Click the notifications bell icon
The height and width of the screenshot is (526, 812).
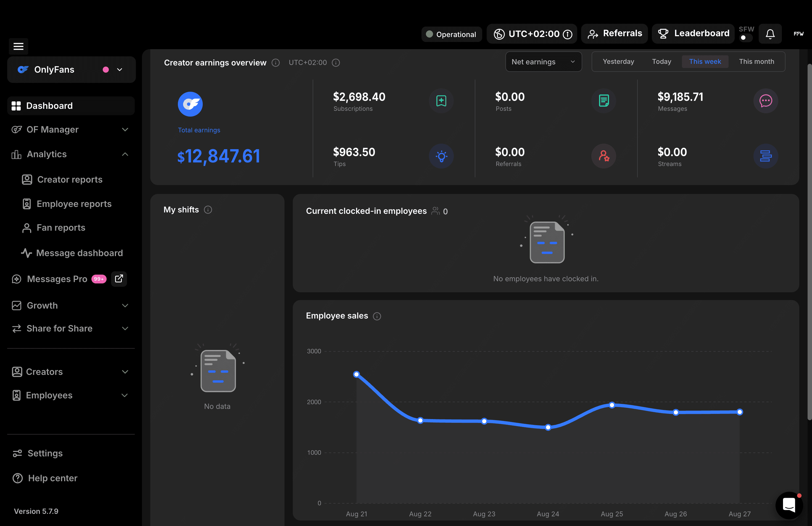click(770, 34)
